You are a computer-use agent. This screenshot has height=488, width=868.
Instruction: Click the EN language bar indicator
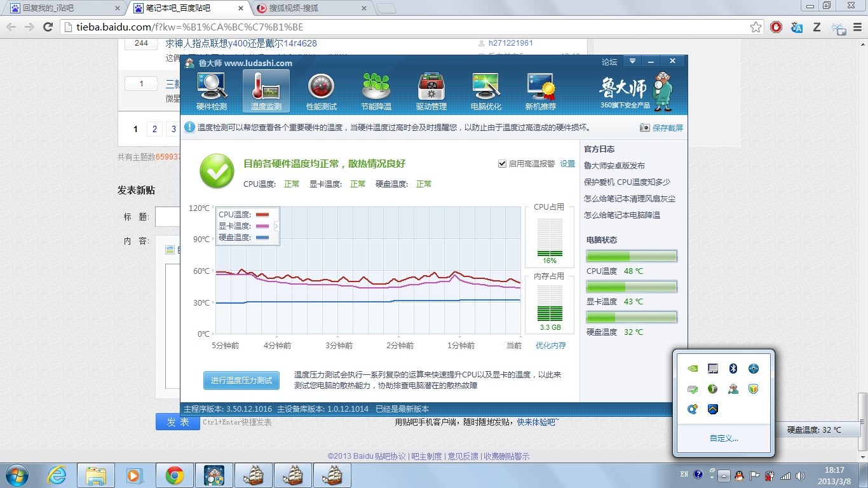point(684,475)
